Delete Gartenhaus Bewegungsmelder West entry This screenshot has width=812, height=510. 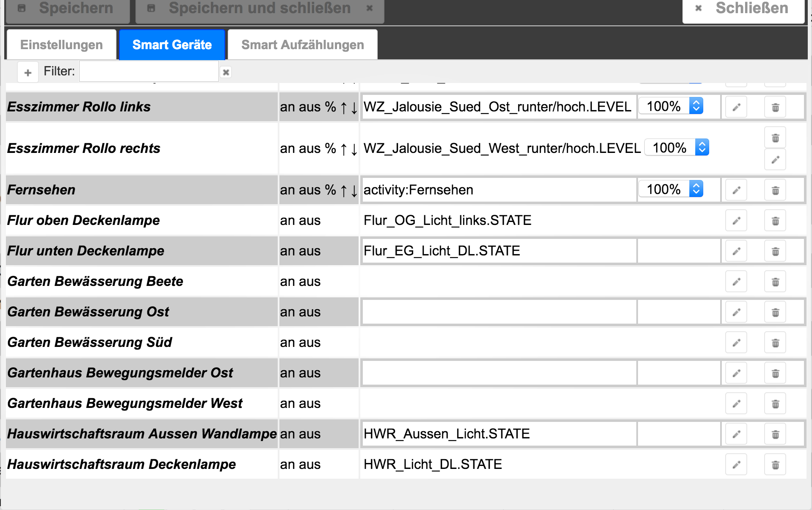[x=775, y=404]
